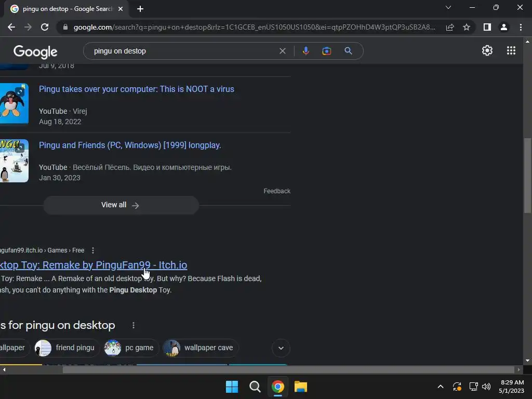Click the Pingu virus video thumbnail
Image resolution: width=532 pixels, height=399 pixels.
coord(14,103)
